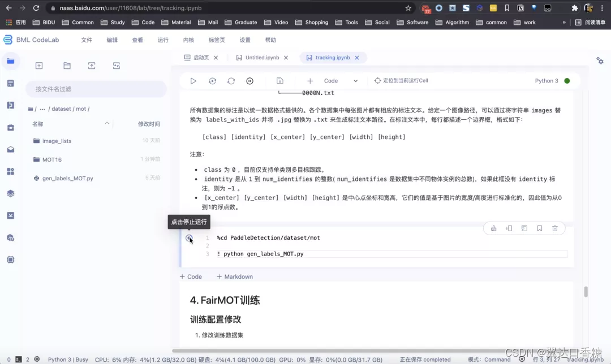Bookmark this cell using the bookmark icon
This screenshot has width=611, height=364.
tap(539, 228)
